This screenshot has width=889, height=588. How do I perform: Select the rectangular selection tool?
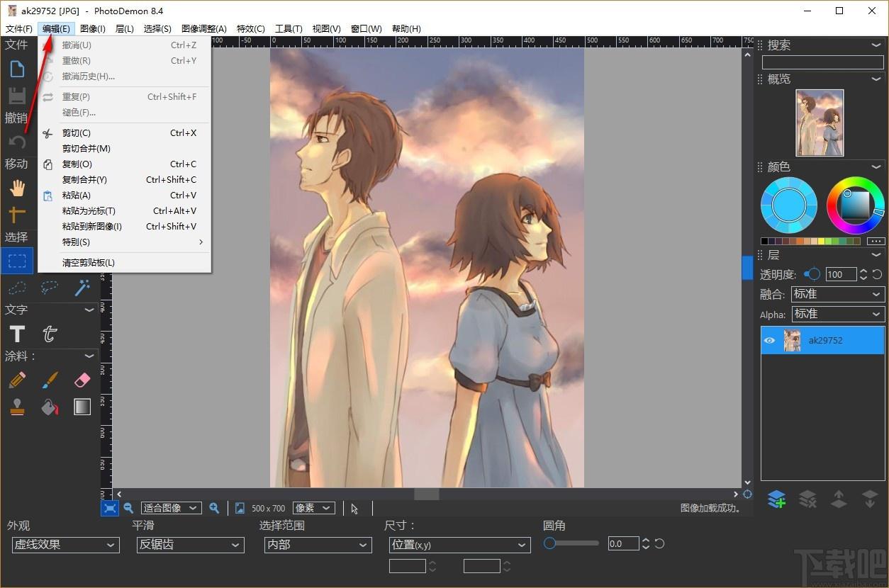pyautogui.click(x=17, y=261)
